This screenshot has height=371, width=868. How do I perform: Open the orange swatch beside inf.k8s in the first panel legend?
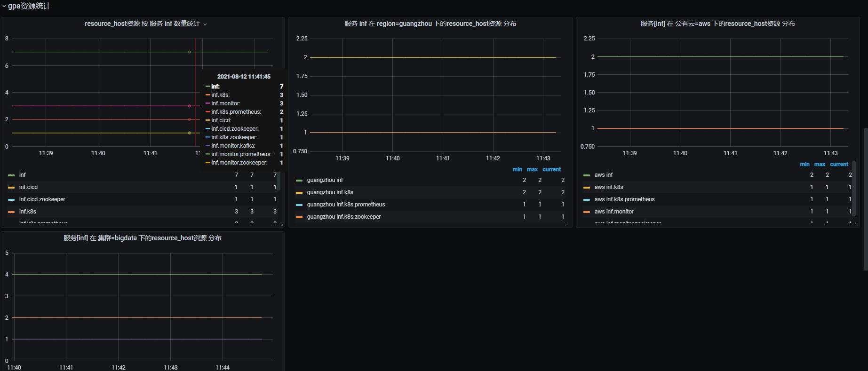(x=11, y=212)
